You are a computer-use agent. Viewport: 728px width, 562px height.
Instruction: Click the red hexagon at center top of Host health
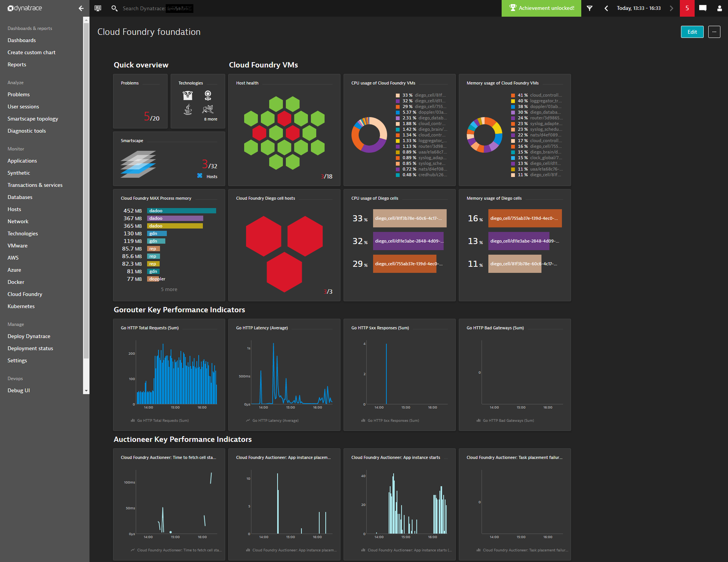(284, 119)
